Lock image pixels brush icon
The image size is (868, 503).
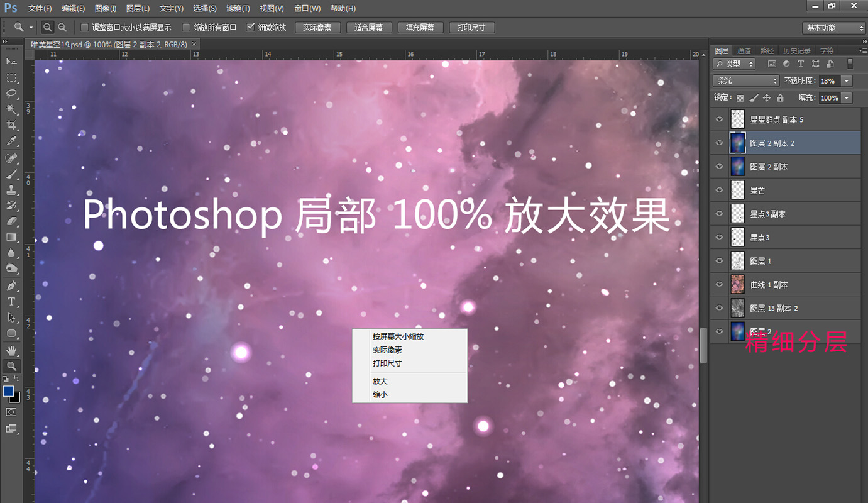(x=753, y=98)
